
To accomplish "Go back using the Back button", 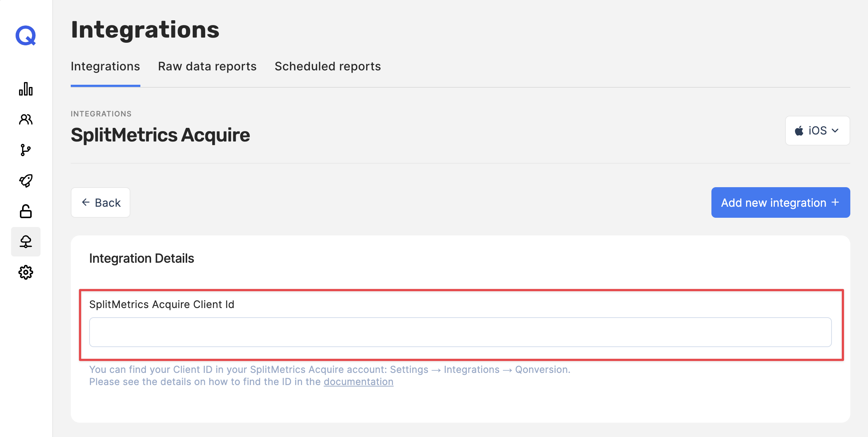I will [x=101, y=203].
